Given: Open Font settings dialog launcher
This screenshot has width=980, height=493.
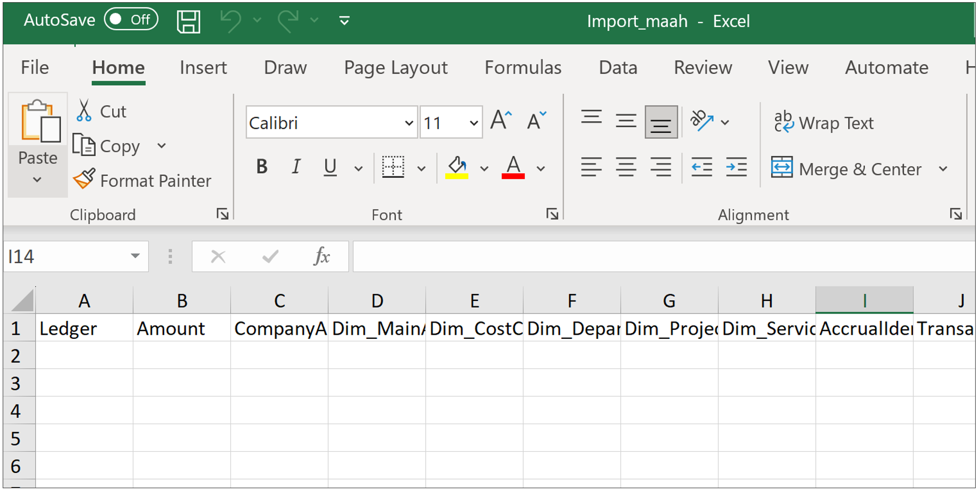Looking at the screenshot, I should click(552, 214).
